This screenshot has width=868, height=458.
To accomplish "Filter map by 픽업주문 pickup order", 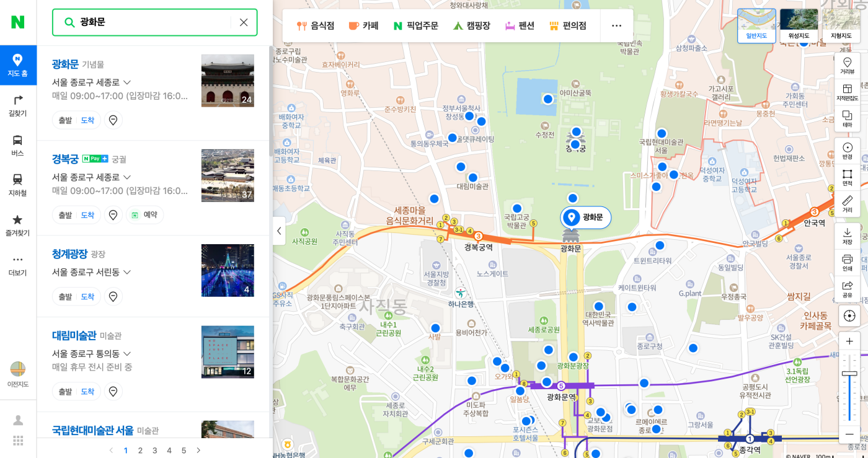I will 415,25.
